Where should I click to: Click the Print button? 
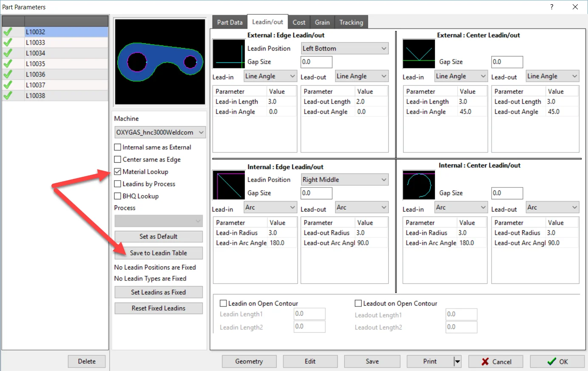[x=430, y=361]
